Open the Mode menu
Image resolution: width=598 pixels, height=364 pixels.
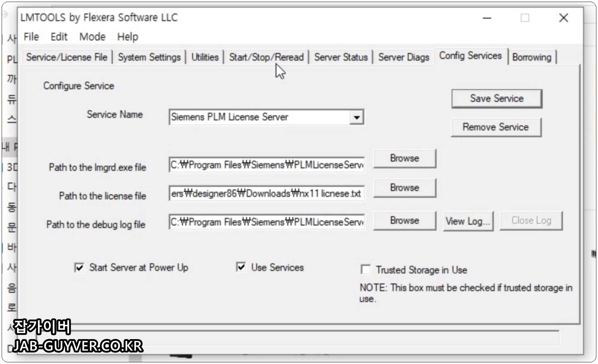coord(92,36)
